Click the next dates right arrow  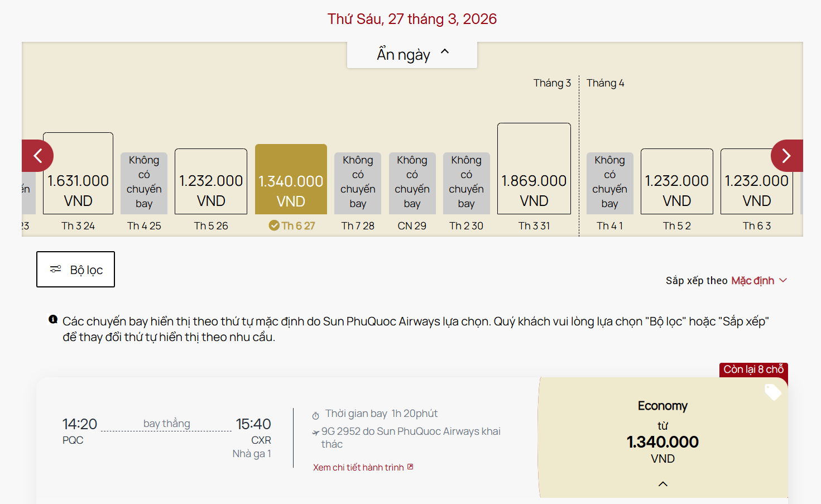pyautogui.click(x=786, y=156)
